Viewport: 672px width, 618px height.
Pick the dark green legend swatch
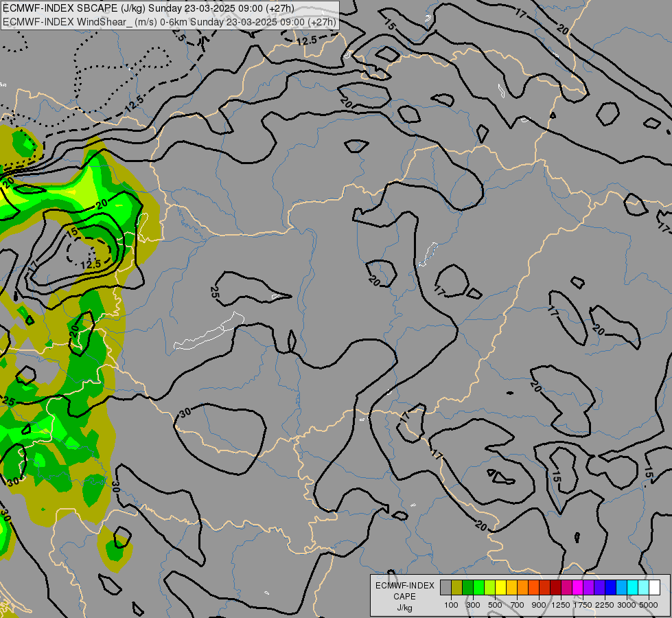pyautogui.click(x=467, y=587)
